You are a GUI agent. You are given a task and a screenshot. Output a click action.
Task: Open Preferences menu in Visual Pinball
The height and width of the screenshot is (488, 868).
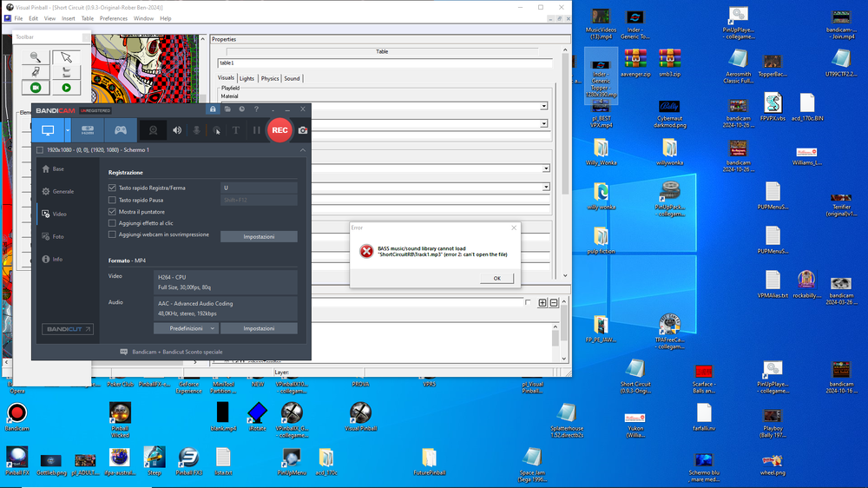[114, 18]
